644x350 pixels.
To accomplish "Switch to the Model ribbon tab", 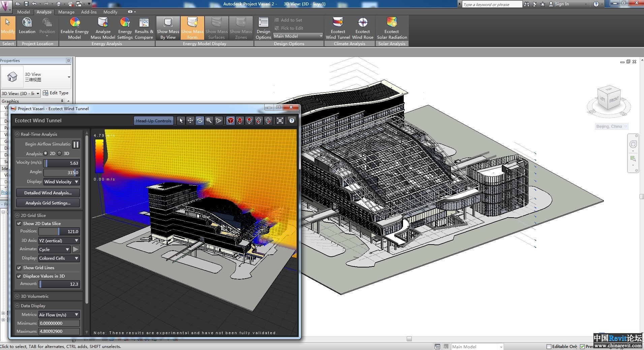I will pyautogui.click(x=24, y=12).
